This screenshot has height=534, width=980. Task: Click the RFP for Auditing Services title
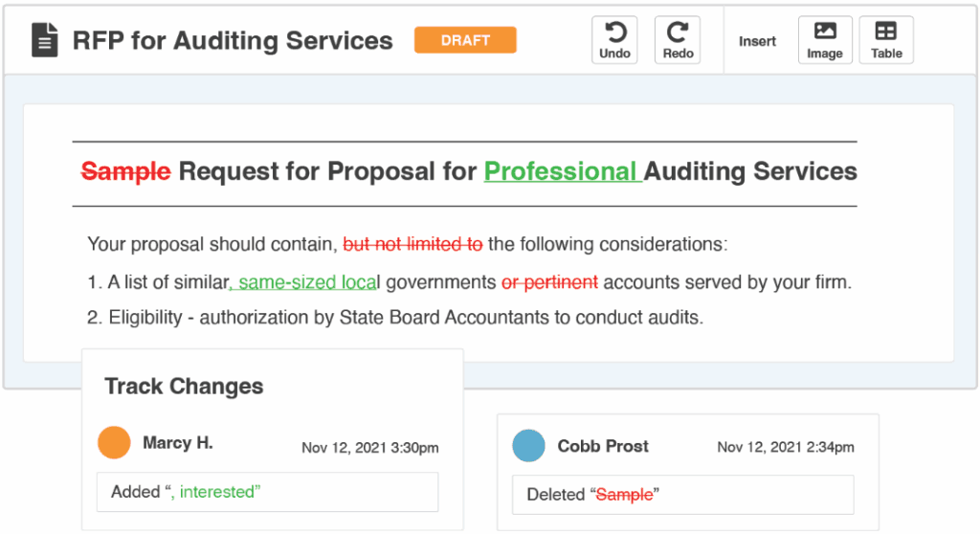pos(233,41)
